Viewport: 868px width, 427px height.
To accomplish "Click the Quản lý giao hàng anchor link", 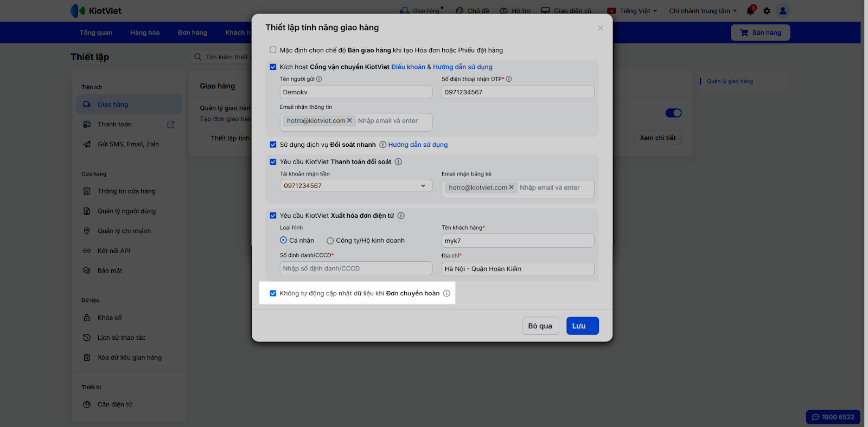I will coord(730,81).
